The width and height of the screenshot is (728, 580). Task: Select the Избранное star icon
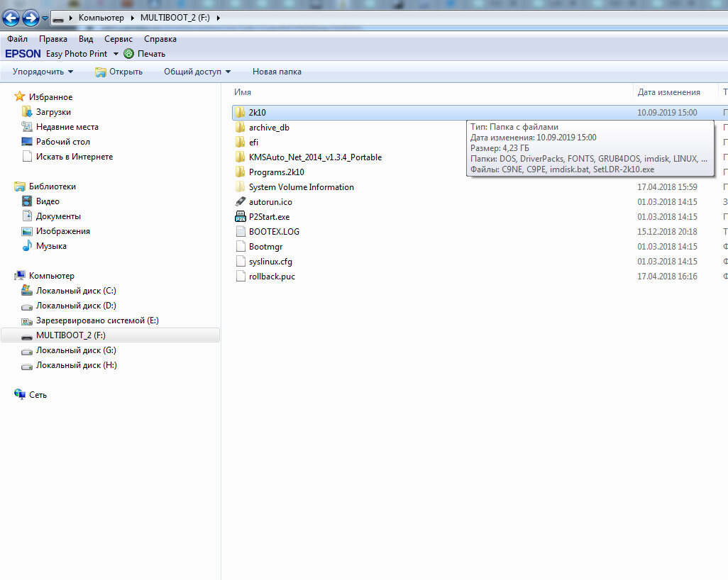click(x=19, y=96)
